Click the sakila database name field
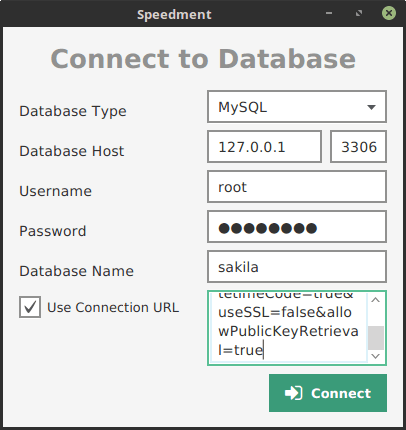The image size is (406, 430). pyautogui.click(x=297, y=267)
